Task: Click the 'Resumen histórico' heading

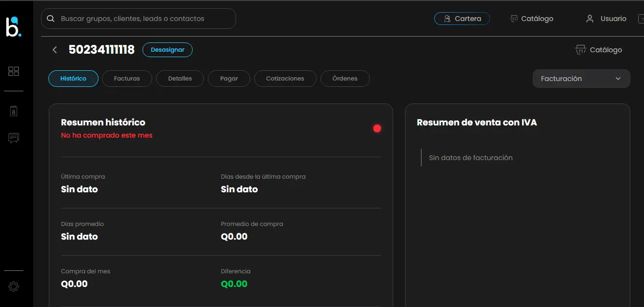Action: click(103, 123)
